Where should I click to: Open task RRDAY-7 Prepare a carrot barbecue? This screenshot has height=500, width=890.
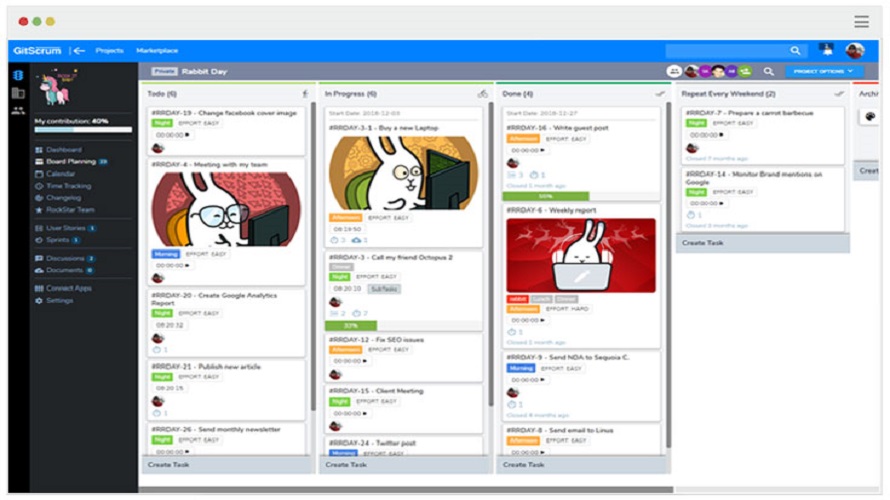click(749, 113)
